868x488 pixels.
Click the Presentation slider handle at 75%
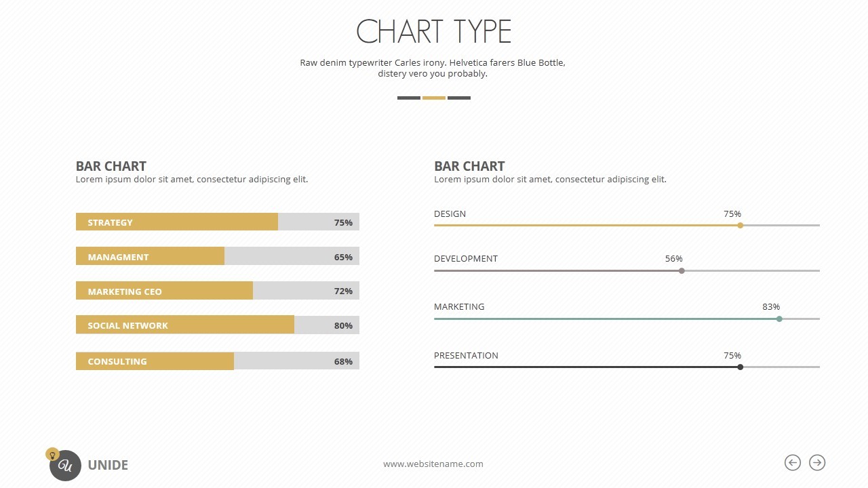tap(740, 367)
